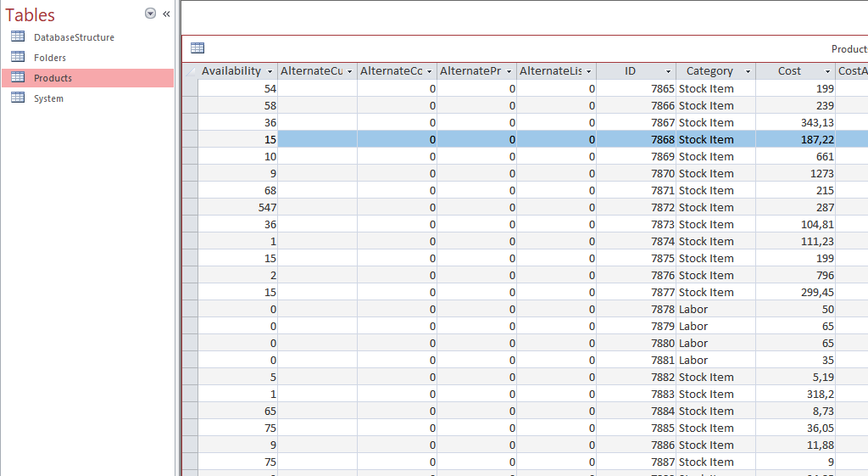Viewport: 868px width, 476px height.
Task: Collapse the navigation pane with double chevron
Action: coord(166,14)
